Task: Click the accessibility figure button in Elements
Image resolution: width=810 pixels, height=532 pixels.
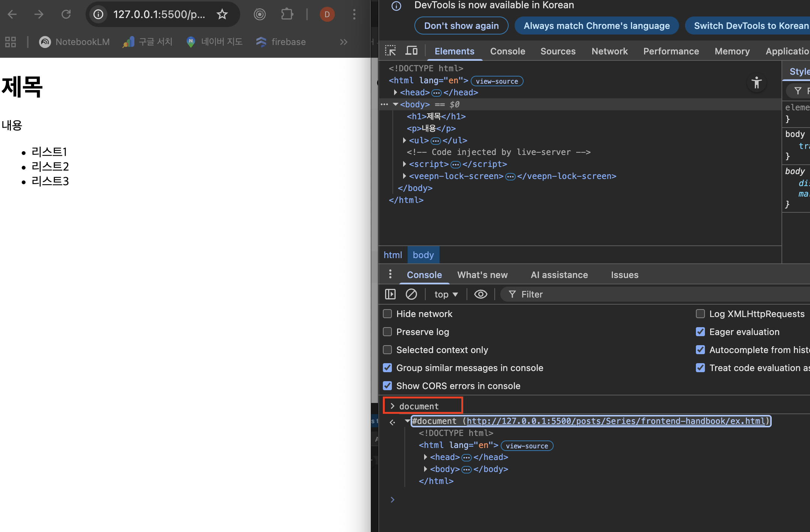Action: pyautogui.click(x=756, y=83)
